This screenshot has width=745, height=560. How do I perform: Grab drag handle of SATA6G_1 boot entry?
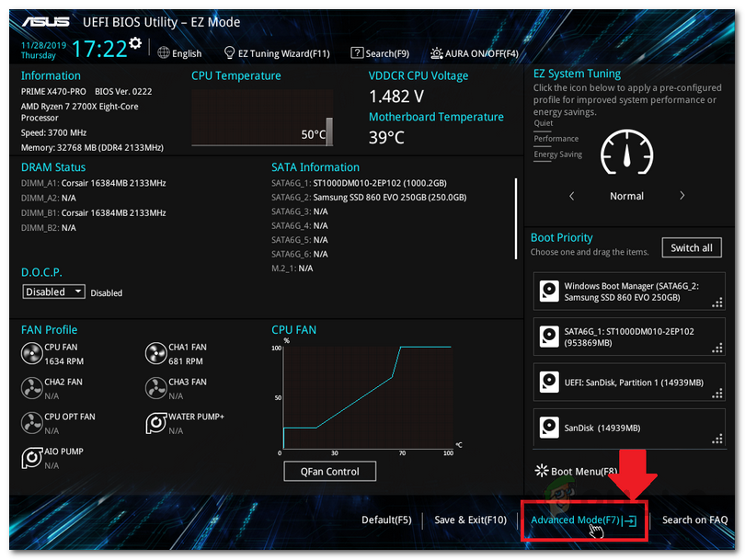(x=717, y=349)
